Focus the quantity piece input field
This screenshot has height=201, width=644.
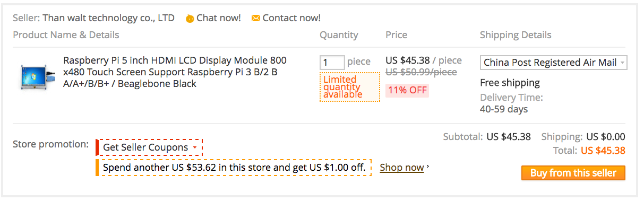[332, 63]
